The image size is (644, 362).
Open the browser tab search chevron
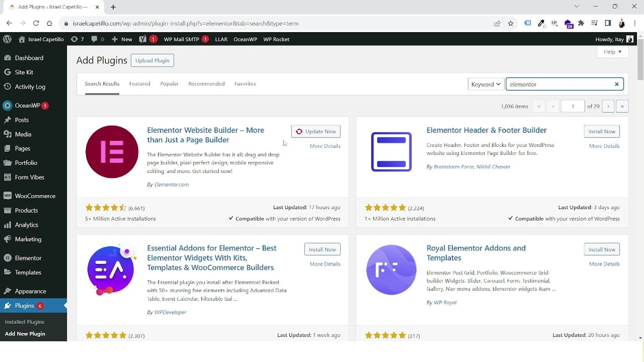tap(577, 7)
